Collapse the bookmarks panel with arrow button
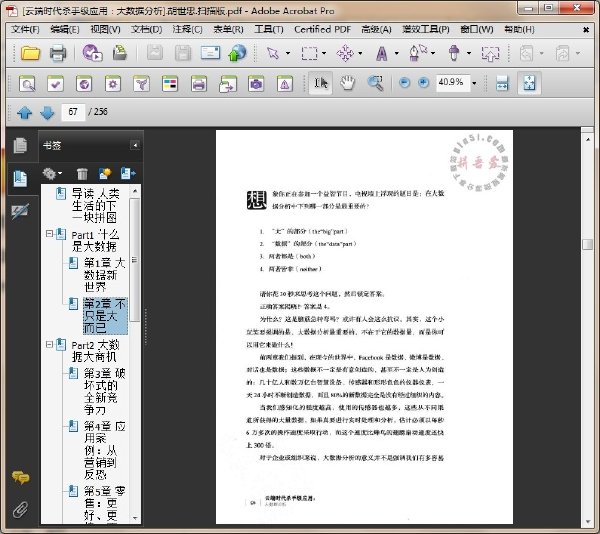This screenshot has width=600, height=534. click(135, 145)
